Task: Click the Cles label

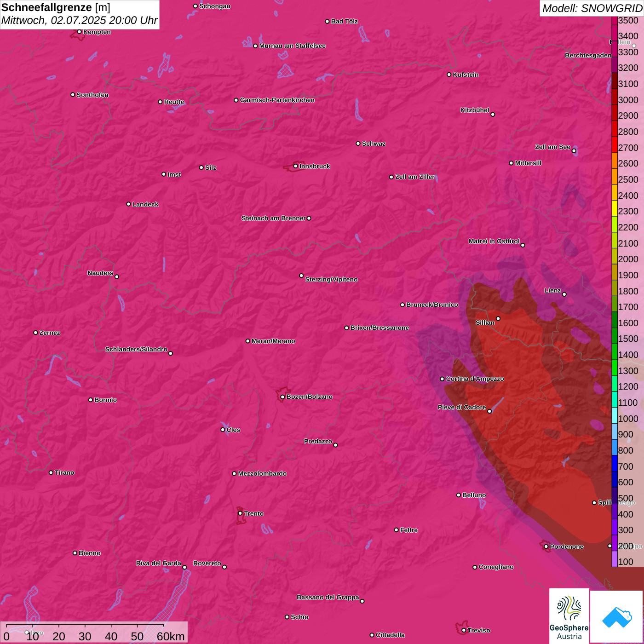Action: tap(233, 430)
